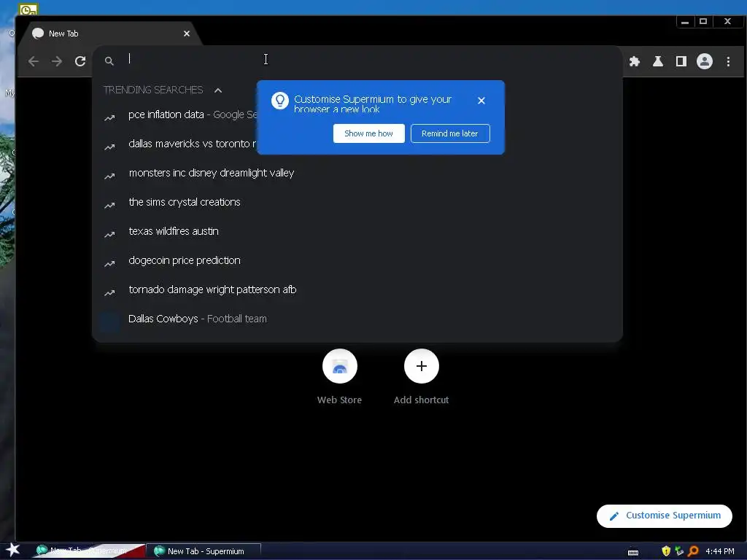Choose suggestion Dallas Cowboys football team

coord(357,319)
